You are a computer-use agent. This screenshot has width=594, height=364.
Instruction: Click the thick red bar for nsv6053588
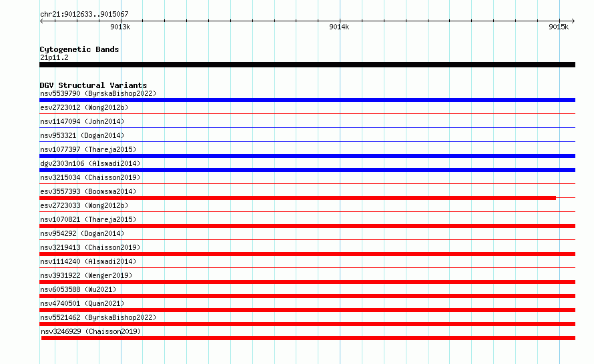307,296
